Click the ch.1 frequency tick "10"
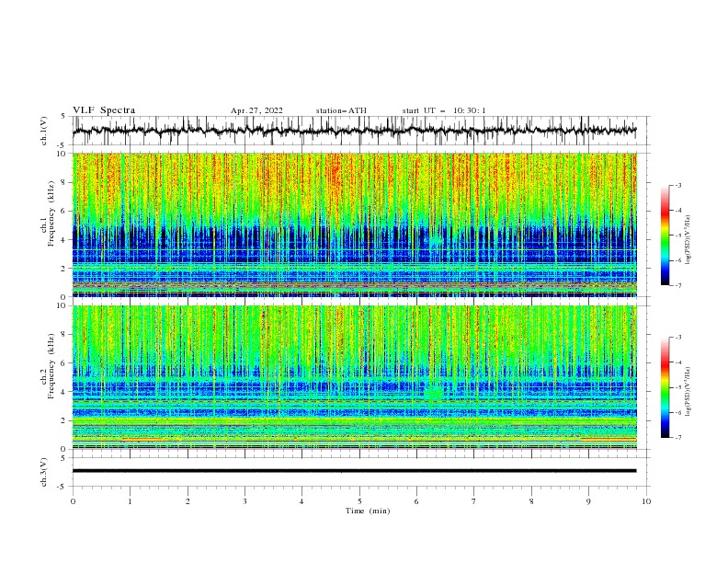The height and width of the screenshot is (563, 728). 61,154
